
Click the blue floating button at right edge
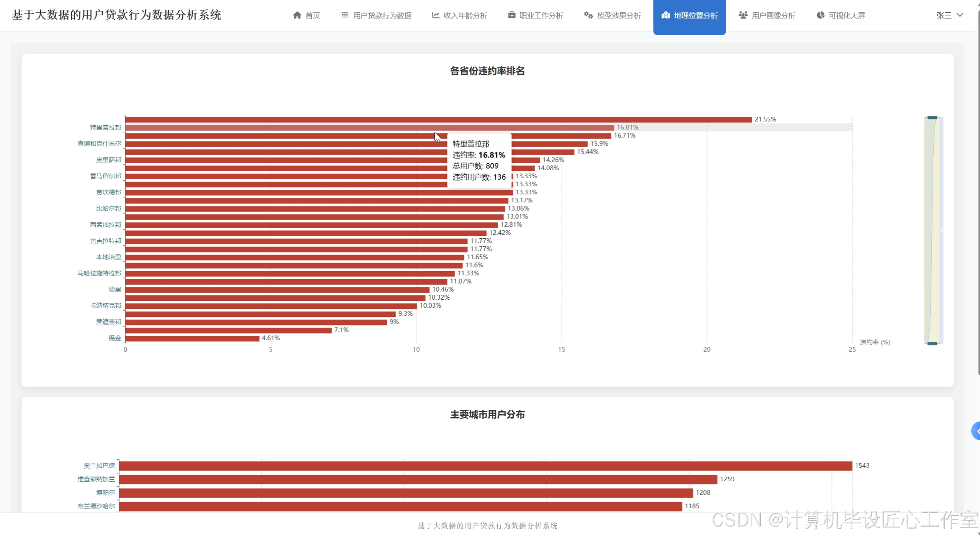976,431
